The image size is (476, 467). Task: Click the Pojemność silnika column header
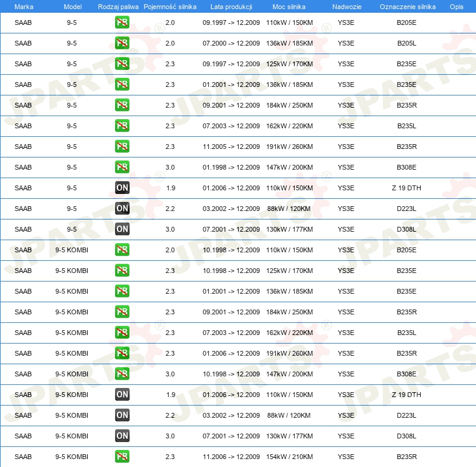(x=170, y=7)
